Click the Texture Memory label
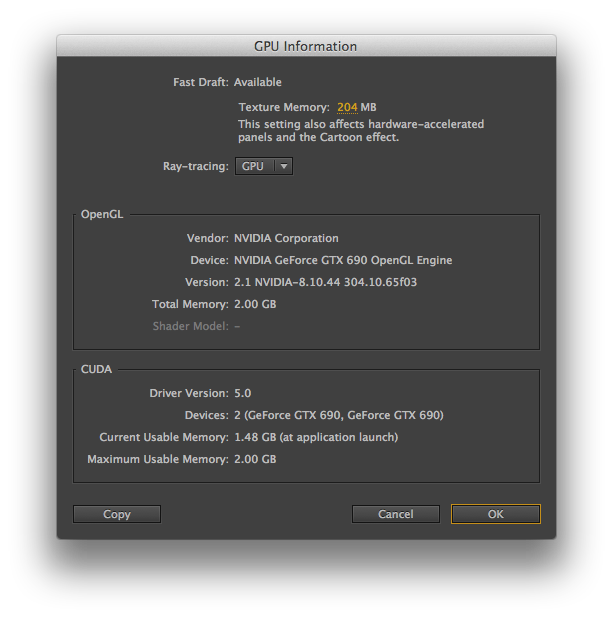The height and width of the screenshot is (618, 613). click(284, 107)
